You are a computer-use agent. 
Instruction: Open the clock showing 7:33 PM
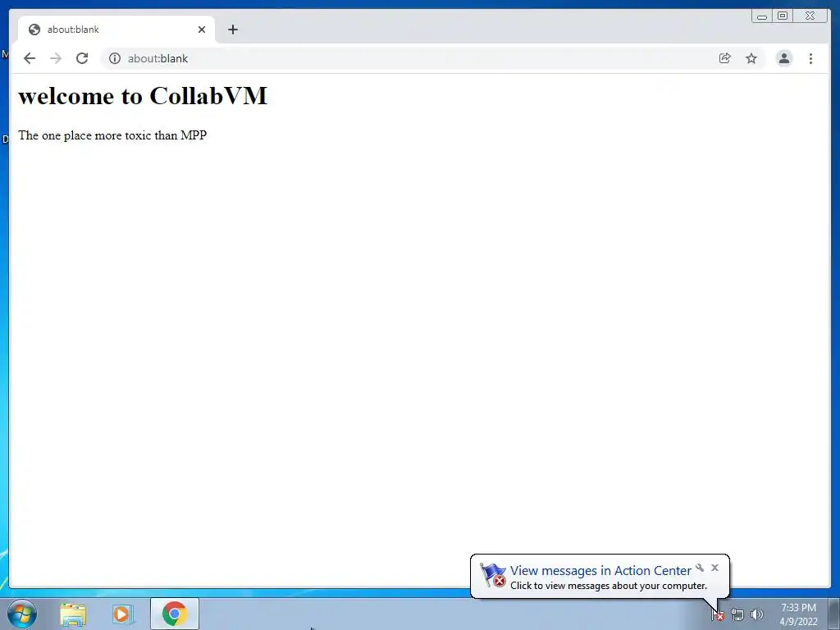pyautogui.click(x=798, y=614)
